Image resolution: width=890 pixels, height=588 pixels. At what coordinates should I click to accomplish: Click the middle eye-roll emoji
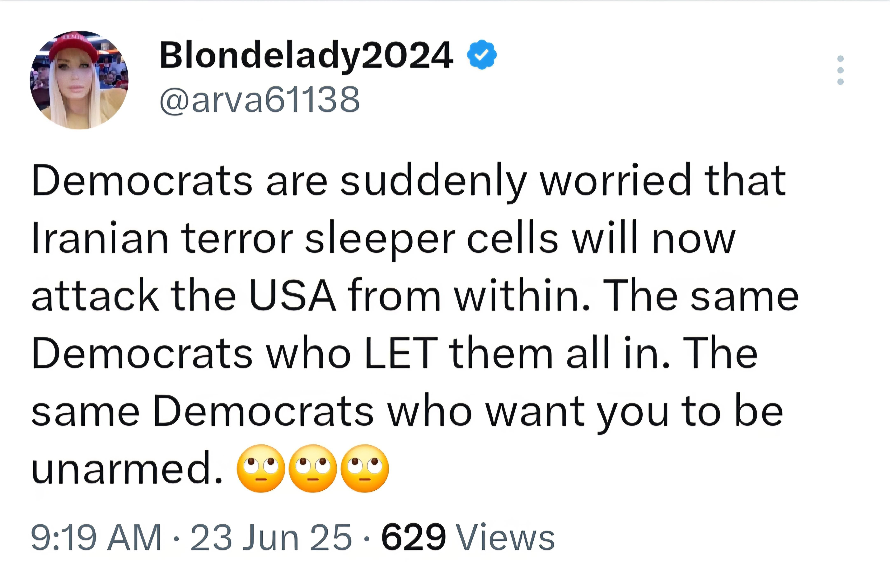coord(313,469)
